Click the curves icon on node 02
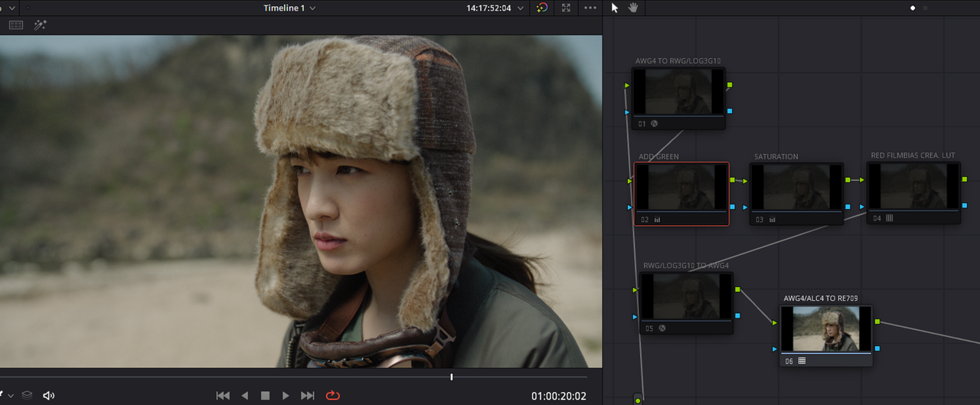980x405 pixels. pos(657,219)
